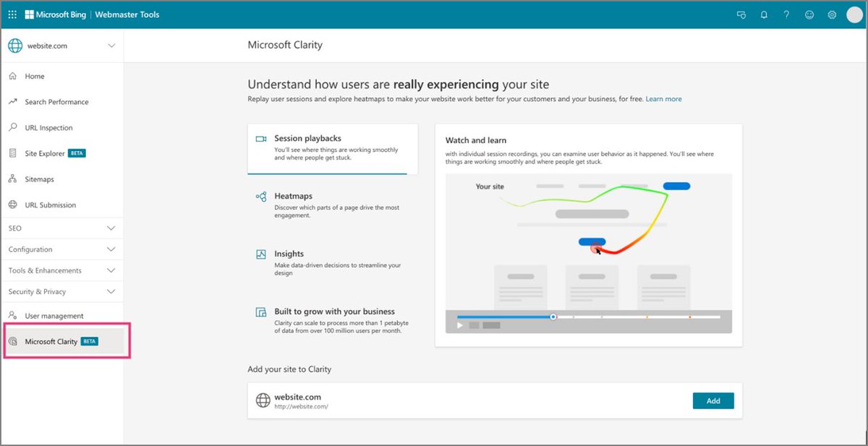Click the Microsoft Clarity fingerprint icon
This screenshot has width=868, height=446.
pyautogui.click(x=12, y=341)
